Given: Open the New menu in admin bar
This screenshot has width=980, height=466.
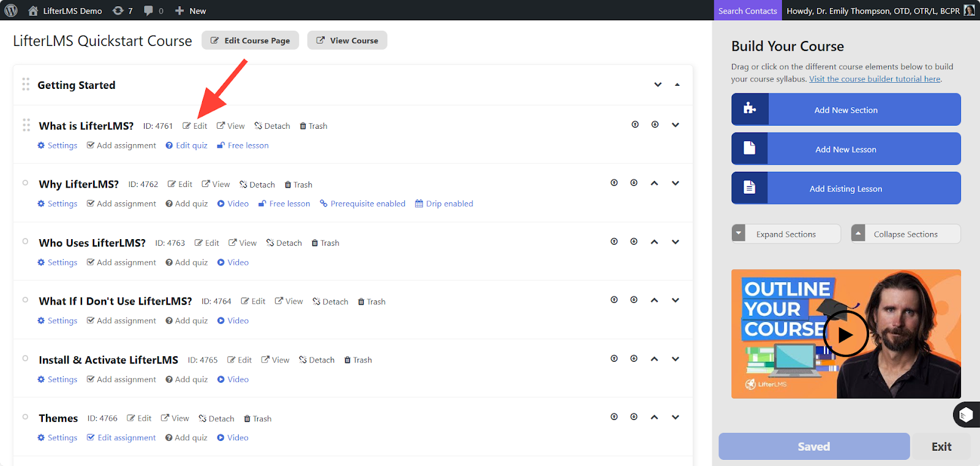Looking at the screenshot, I should click(x=190, y=10).
